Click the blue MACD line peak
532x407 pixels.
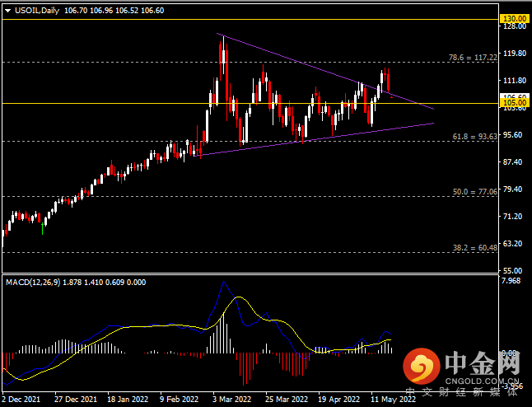tap(224, 283)
